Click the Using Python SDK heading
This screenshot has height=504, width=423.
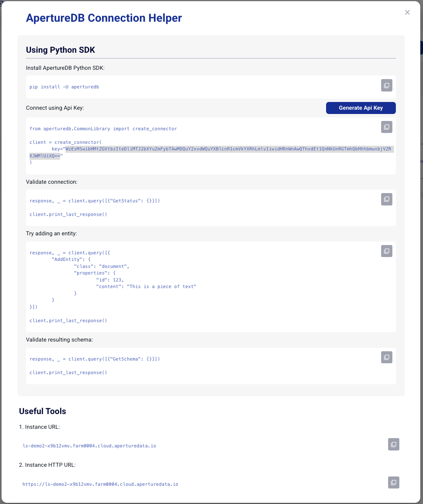pos(60,50)
